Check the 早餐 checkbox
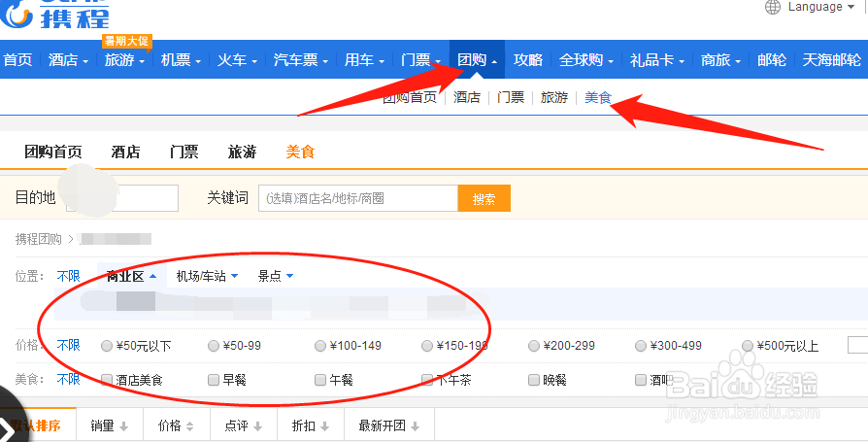868x442 pixels. 214,380
